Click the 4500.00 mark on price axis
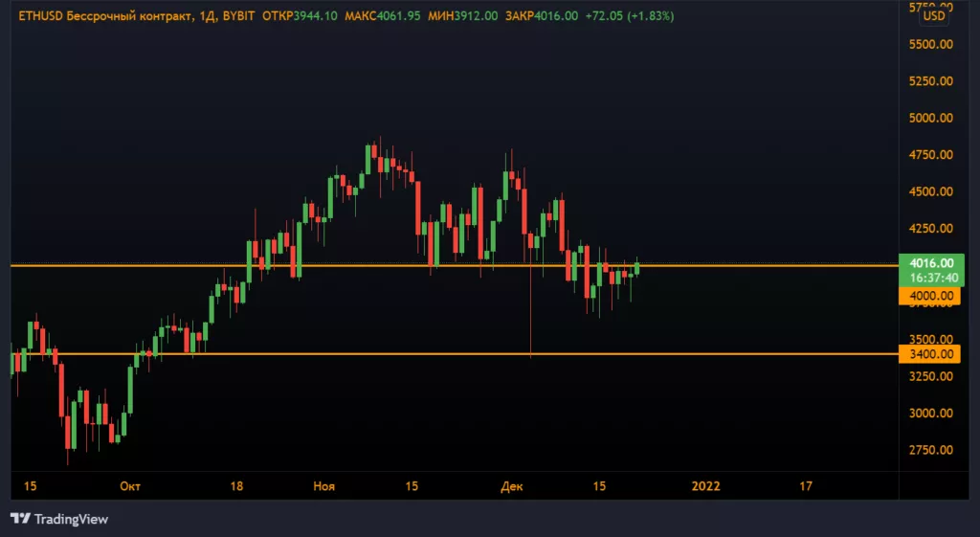The width and height of the screenshot is (980, 537). (x=931, y=192)
